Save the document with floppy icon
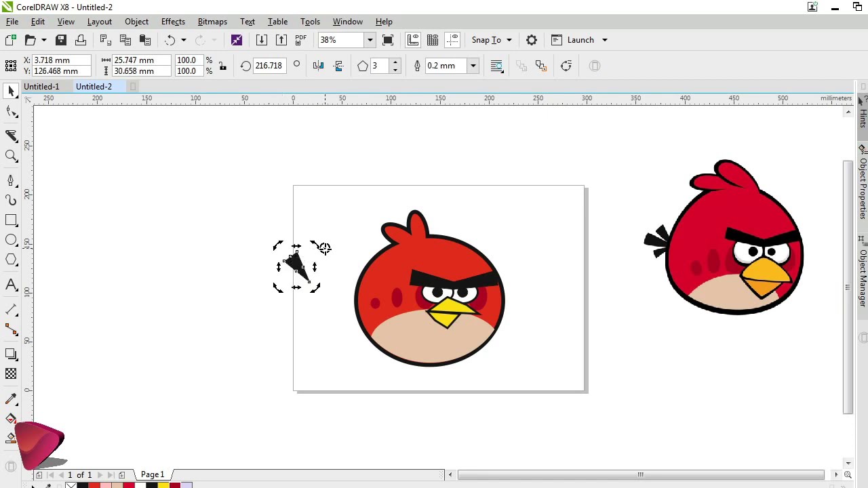This screenshot has height=488, width=868. coord(61,40)
